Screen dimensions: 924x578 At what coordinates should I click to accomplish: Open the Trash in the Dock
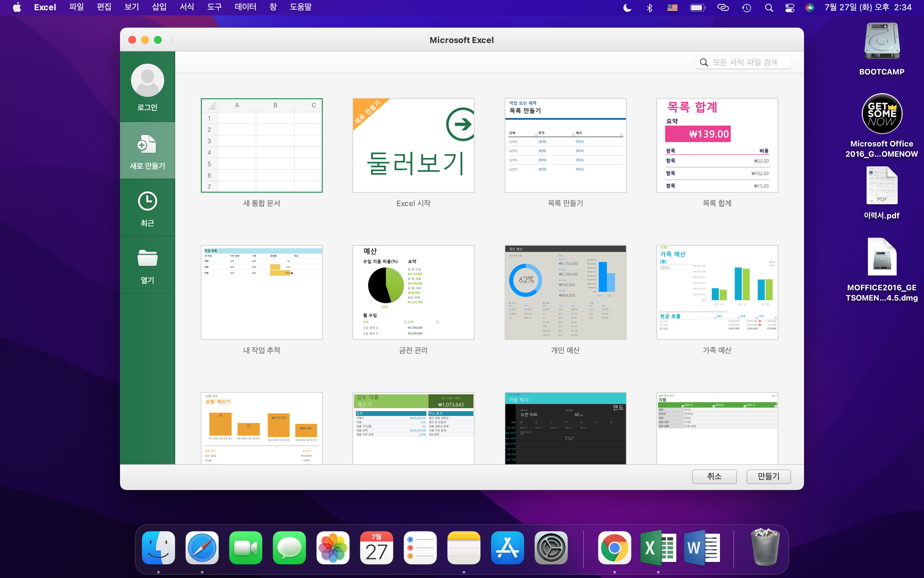pos(765,547)
